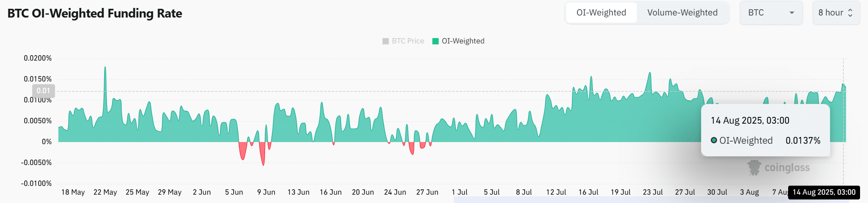Click the up-down arrows beside 8 hour
868x203 pixels.
(850, 13)
